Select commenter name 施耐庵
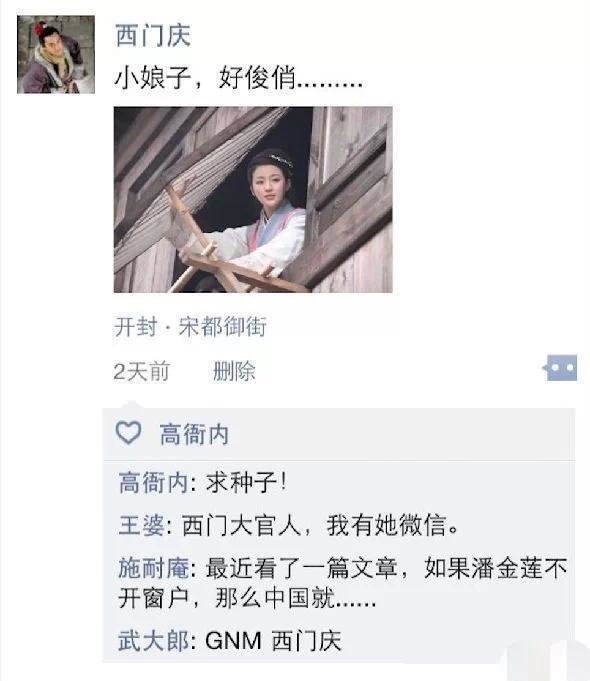The image size is (590, 681). pos(153,568)
